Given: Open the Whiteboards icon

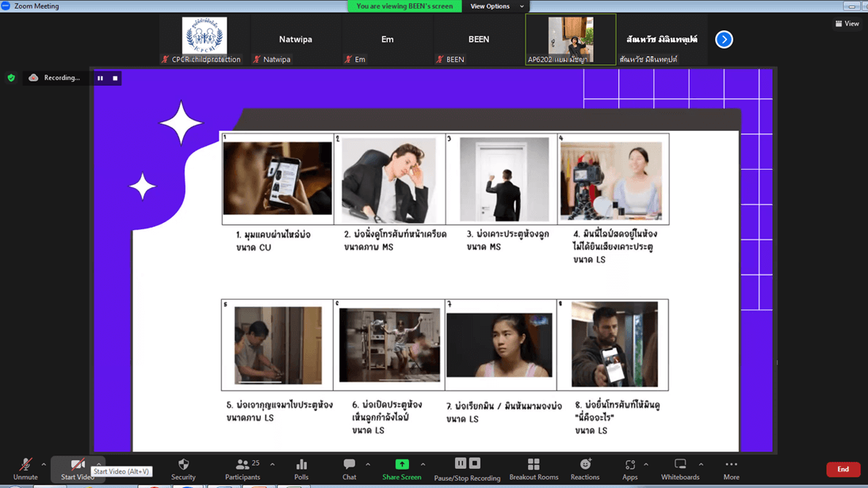Looking at the screenshot, I should [680, 468].
